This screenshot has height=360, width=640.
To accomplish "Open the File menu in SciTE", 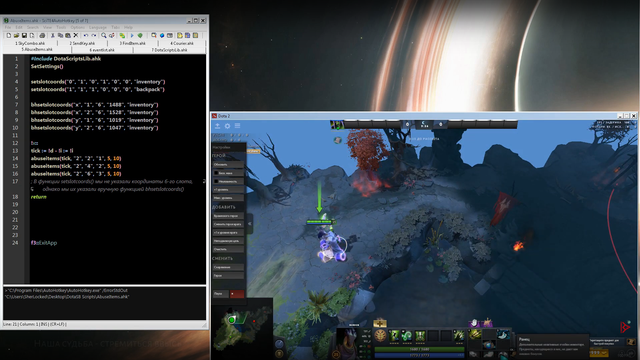I will (8, 27).
